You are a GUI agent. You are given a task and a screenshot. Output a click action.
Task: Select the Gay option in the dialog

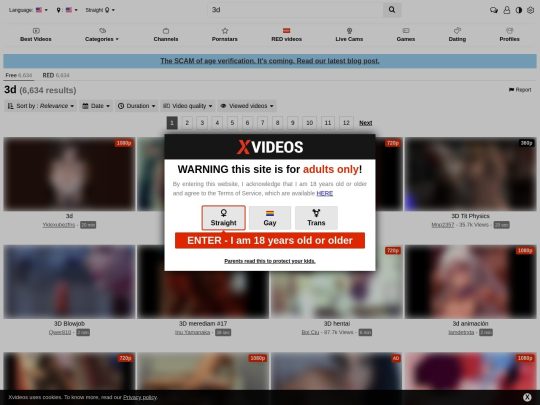(x=270, y=218)
